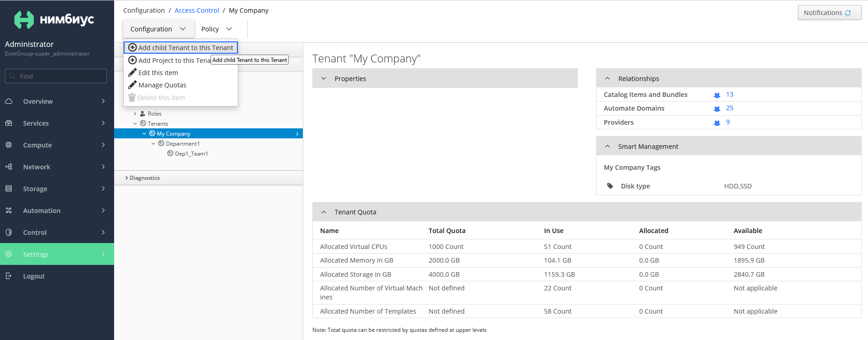
Task: Click the Total Quota column header
Action: click(447, 230)
